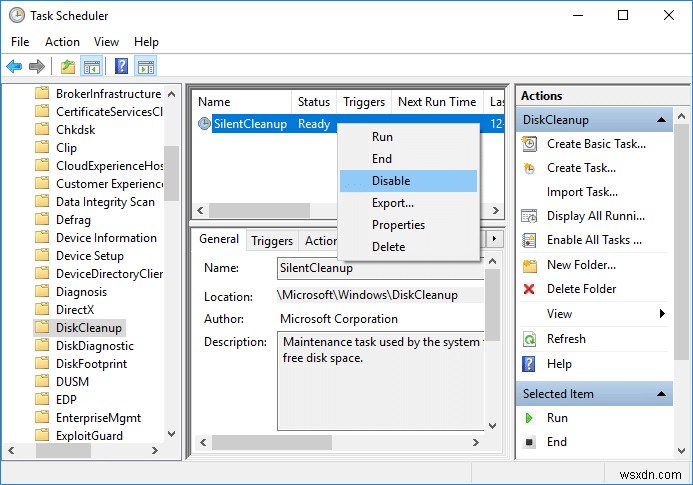Screen dimensions: 693x485
Task: Click the Name column header
Action: point(242,102)
